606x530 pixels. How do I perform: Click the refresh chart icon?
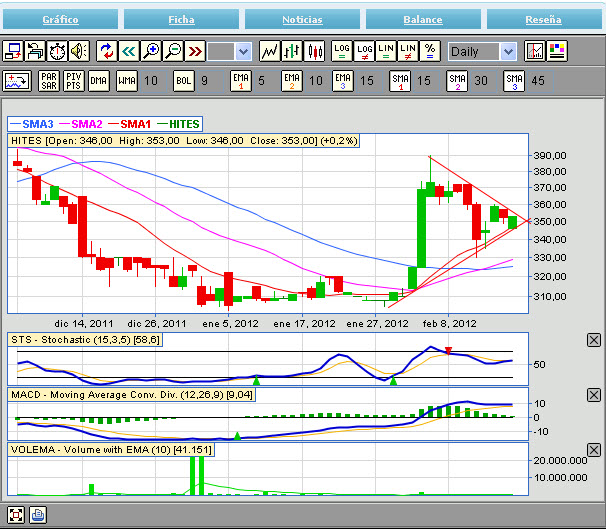pos(106,51)
